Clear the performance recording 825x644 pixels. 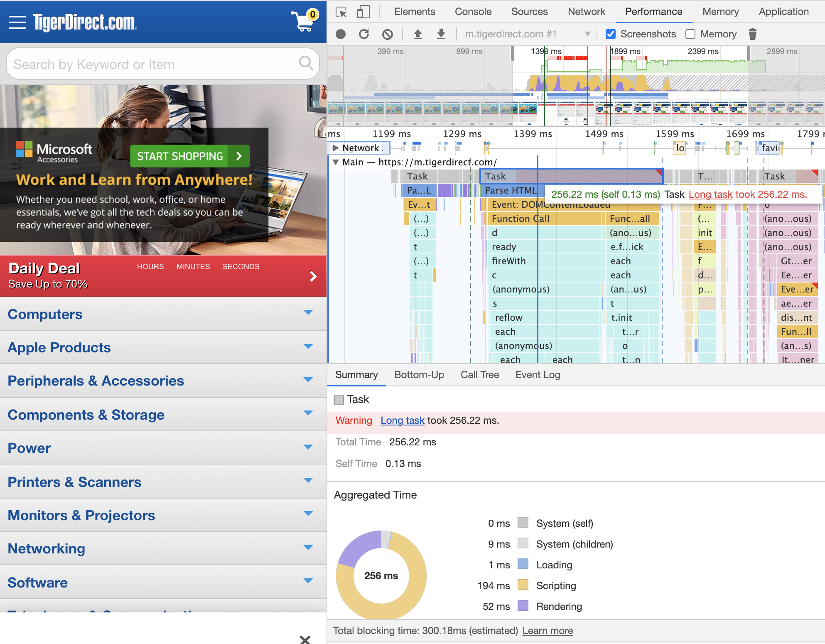tap(388, 34)
